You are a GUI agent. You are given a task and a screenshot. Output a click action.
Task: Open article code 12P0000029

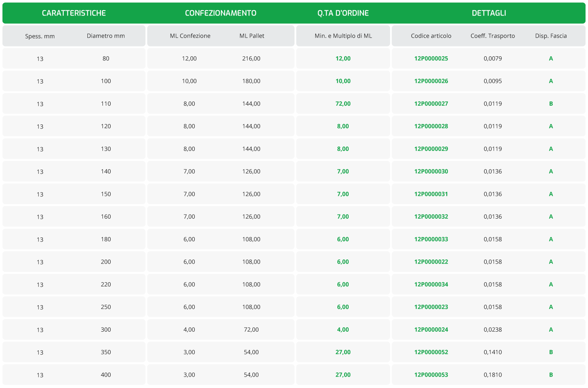point(431,149)
